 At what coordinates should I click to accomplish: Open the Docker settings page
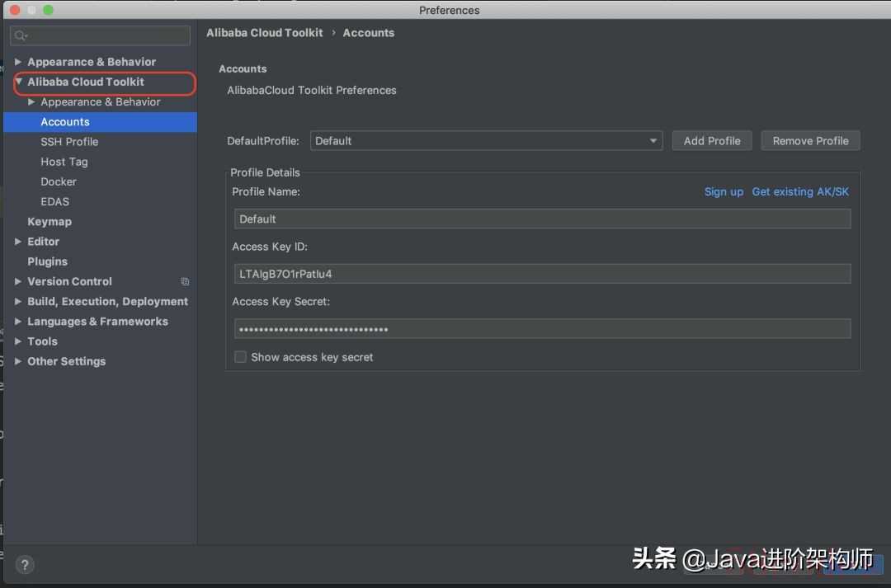pyautogui.click(x=59, y=181)
